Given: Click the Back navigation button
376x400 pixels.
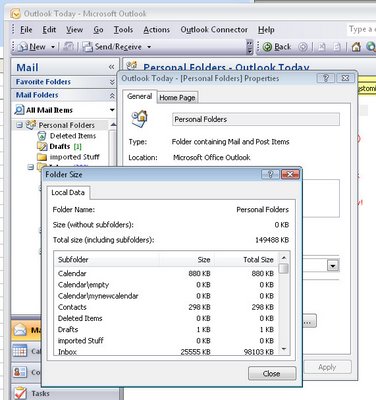Looking at the screenshot, I should point(277,47).
